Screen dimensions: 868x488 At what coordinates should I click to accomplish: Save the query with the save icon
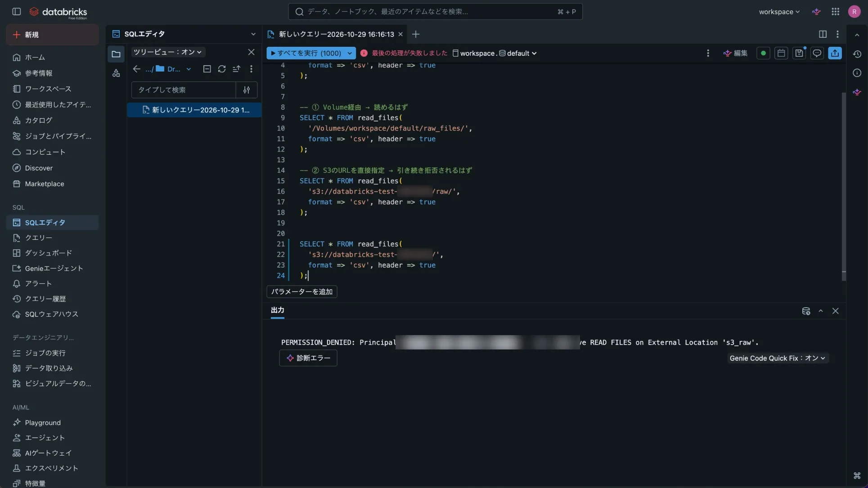[x=799, y=53]
